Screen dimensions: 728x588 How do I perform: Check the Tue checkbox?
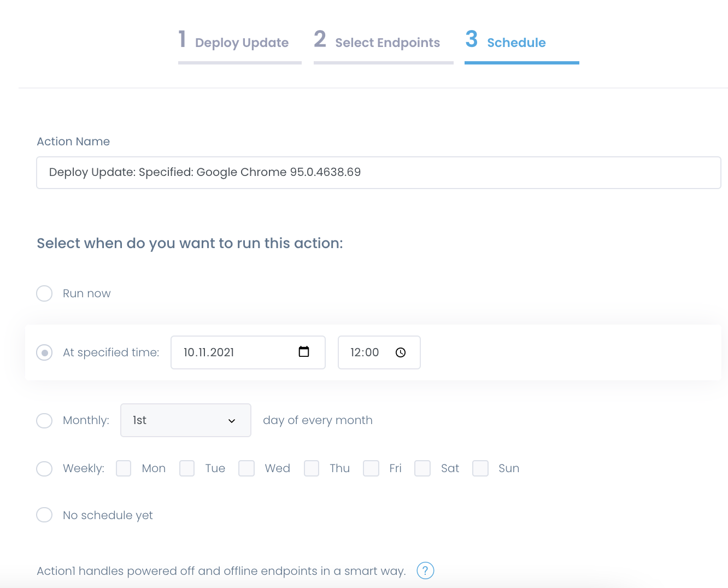coord(187,468)
